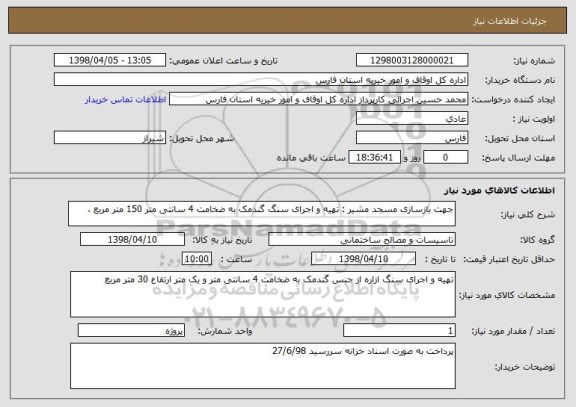Click the اطلاعات کالاهای مورد نیاز section heading
The image size is (576, 407).
click(x=499, y=190)
